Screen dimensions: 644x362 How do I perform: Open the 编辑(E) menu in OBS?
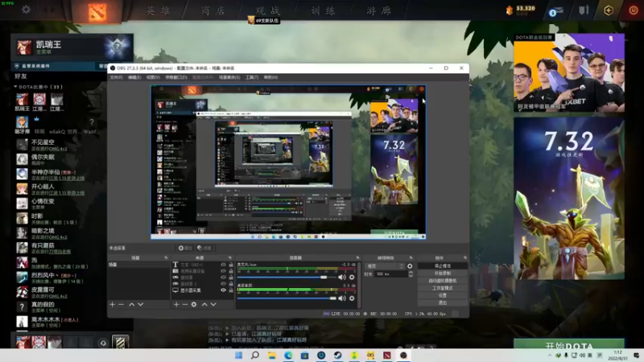coord(134,77)
